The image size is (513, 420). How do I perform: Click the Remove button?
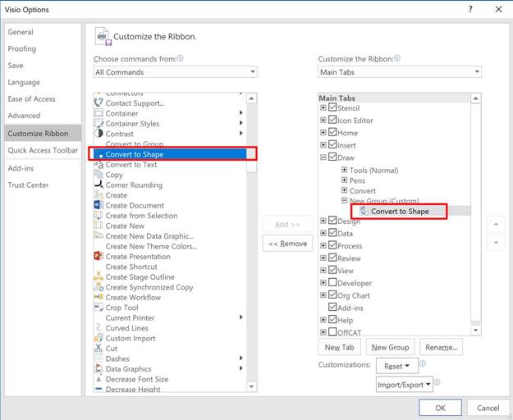point(287,244)
